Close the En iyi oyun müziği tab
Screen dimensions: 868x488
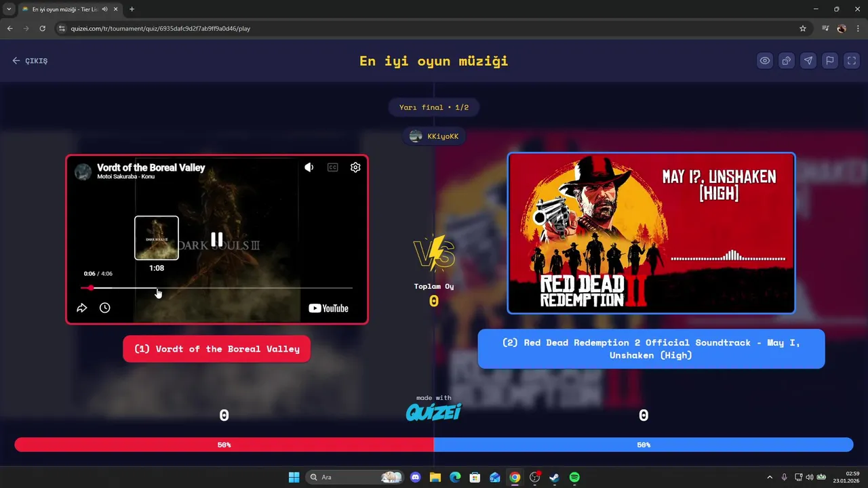[115, 9]
